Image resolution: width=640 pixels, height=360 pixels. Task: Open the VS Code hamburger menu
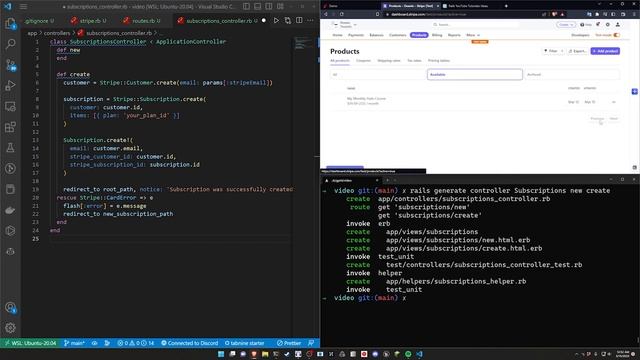pos(23,7)
